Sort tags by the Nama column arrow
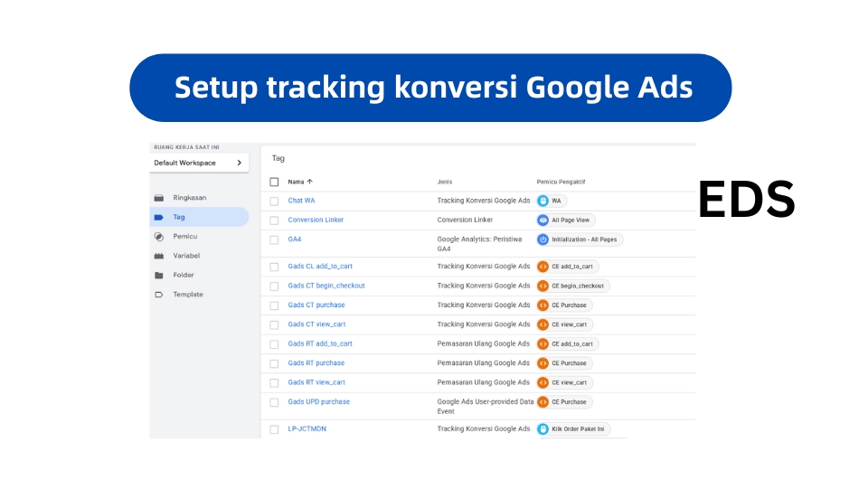868x488 pixels. [310, 182]
